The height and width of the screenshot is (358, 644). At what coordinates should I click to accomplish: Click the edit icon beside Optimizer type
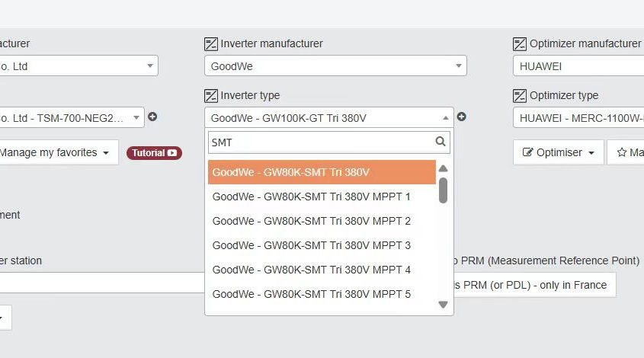[520, 96]
